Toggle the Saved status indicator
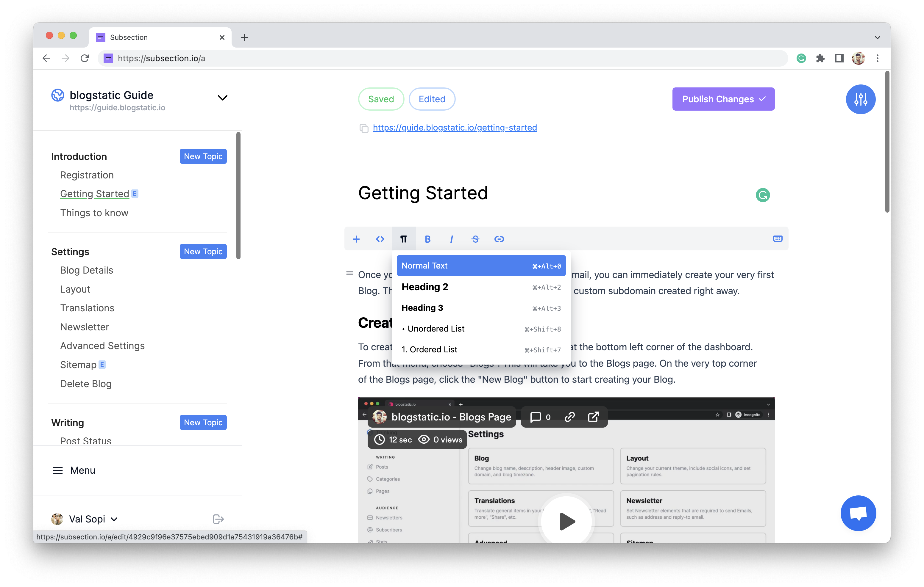 click(380, 99)
